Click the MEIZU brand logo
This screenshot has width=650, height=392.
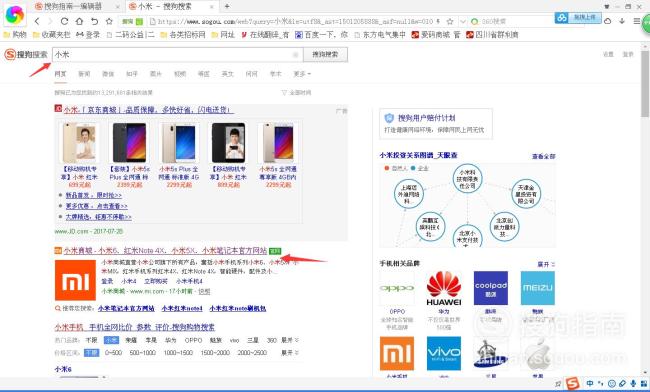[x=538, y=288]
